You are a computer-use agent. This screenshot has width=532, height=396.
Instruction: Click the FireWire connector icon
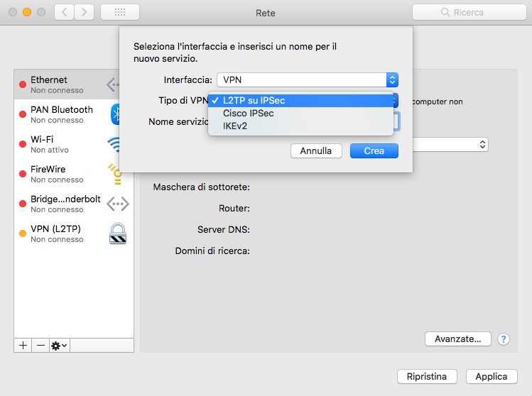115,174
